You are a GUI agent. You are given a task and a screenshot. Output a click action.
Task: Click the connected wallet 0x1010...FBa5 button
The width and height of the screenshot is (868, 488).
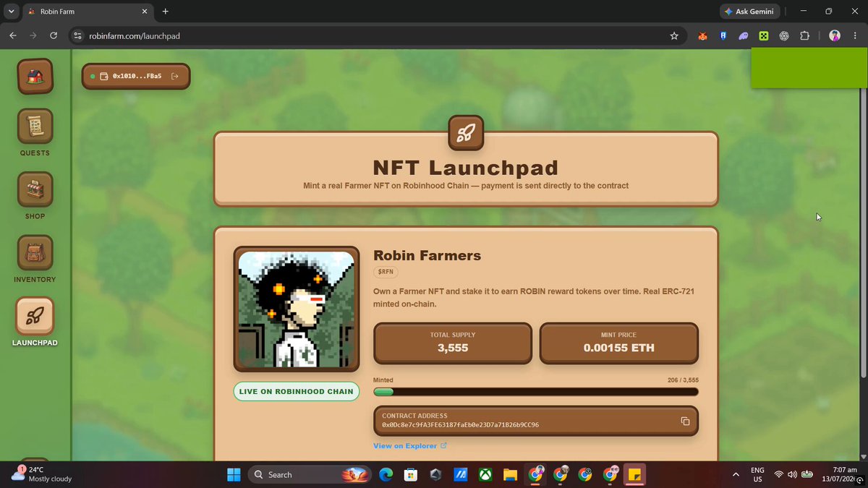point(136,76)
